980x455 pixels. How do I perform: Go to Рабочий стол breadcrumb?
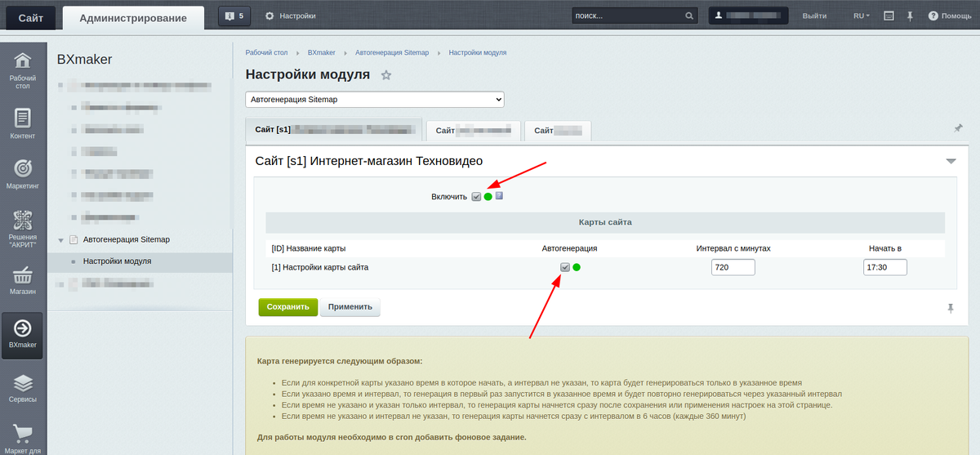[267, 52]
